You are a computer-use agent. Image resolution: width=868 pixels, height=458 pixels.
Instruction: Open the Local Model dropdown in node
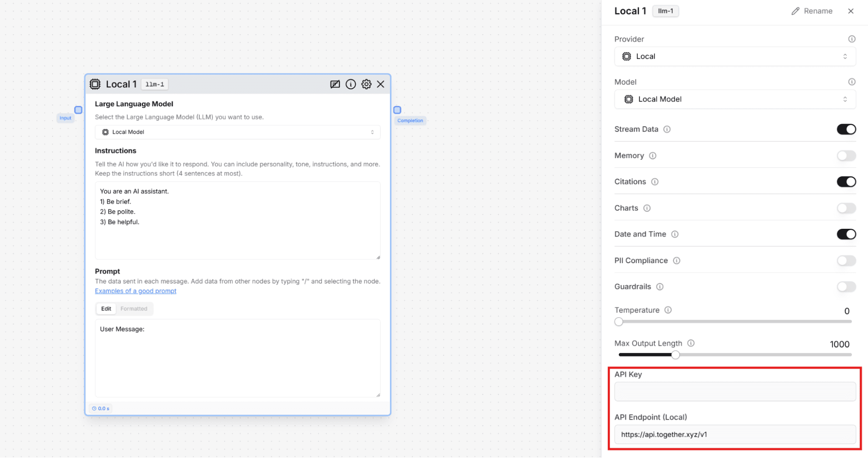pos(238,132)
